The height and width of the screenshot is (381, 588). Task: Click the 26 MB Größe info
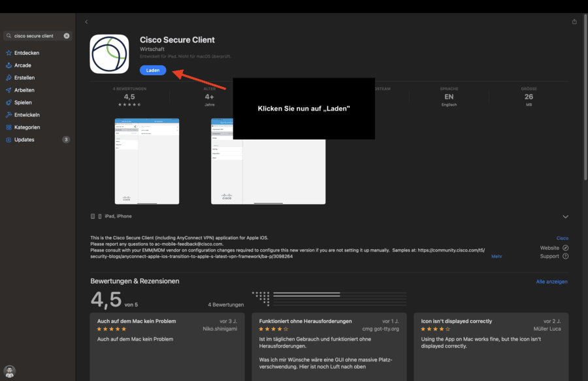click(529, 97)
